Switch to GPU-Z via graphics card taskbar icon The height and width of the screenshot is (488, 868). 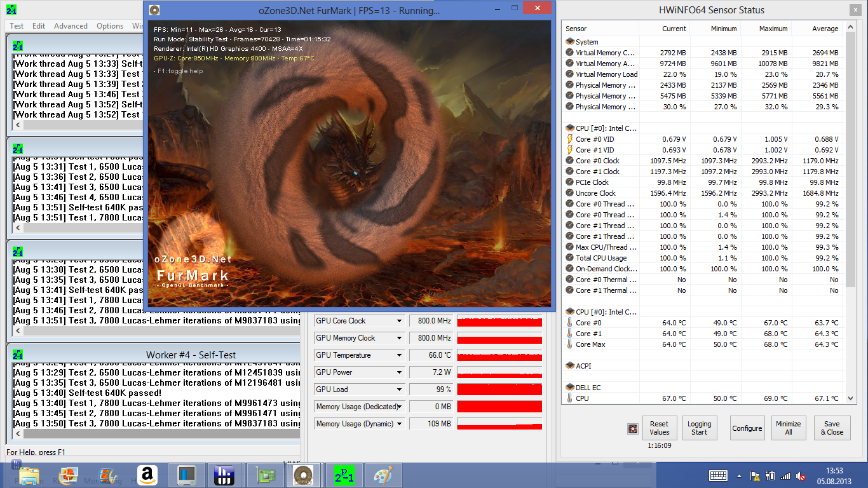tap(265, 475)
